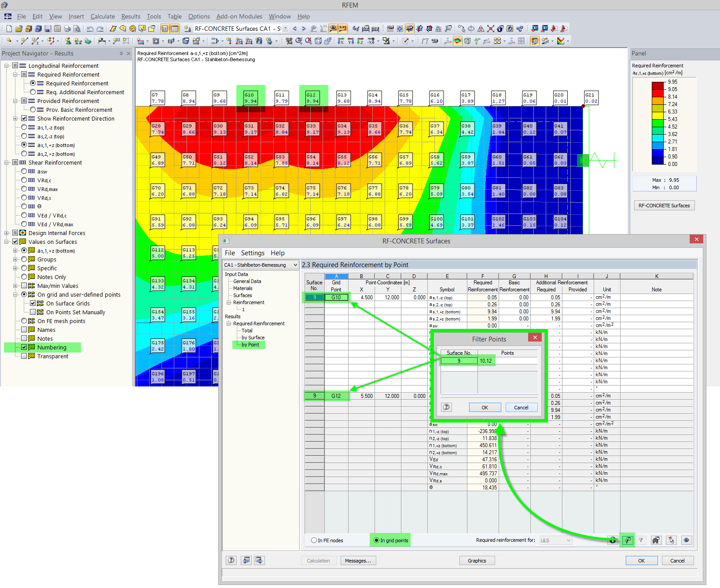Select VRd,c shear radio button
This screenshot has width=720, height=588.
coord(24,180)
